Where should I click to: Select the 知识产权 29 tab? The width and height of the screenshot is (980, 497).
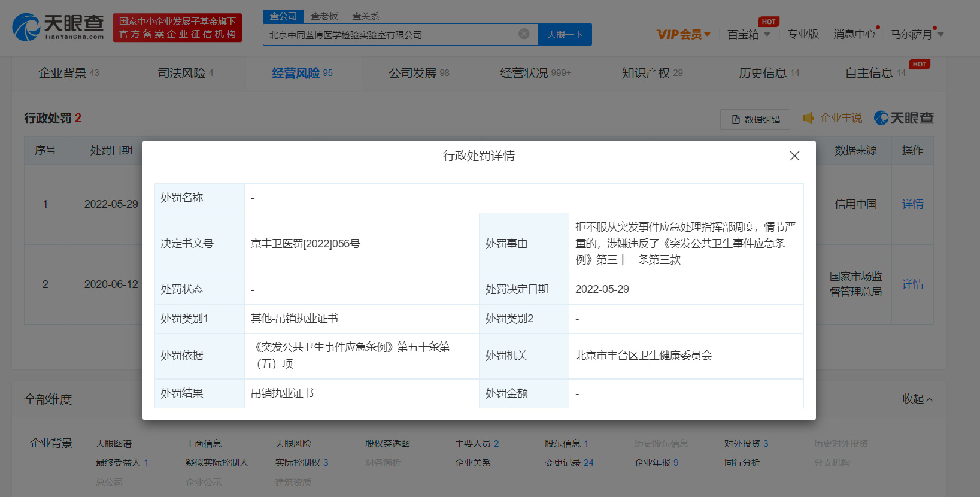(x=652, y=73)
